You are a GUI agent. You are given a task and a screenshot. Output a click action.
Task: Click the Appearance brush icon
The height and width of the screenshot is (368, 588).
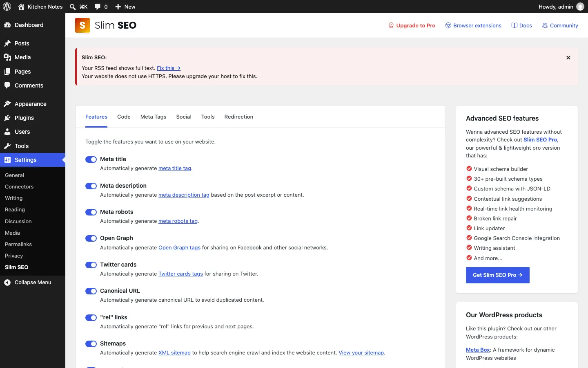pos(7,104)
